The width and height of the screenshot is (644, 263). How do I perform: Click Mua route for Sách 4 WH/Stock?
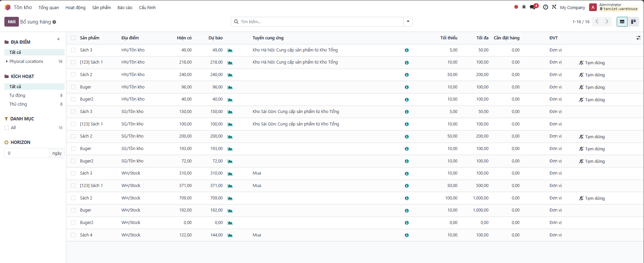click(257, 235)
